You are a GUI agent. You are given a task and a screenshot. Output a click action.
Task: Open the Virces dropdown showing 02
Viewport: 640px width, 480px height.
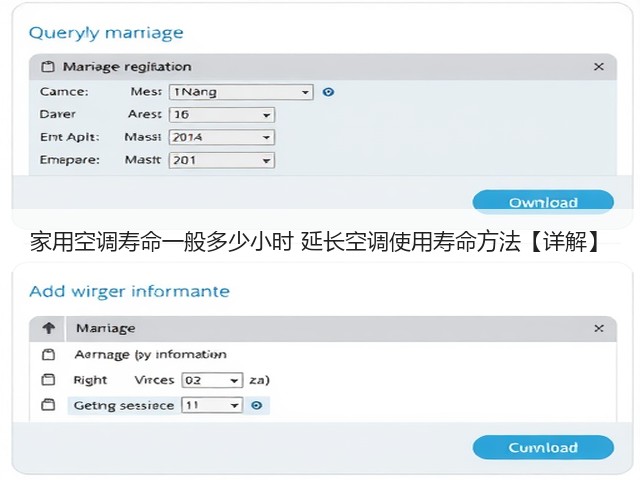pos(212,380)
